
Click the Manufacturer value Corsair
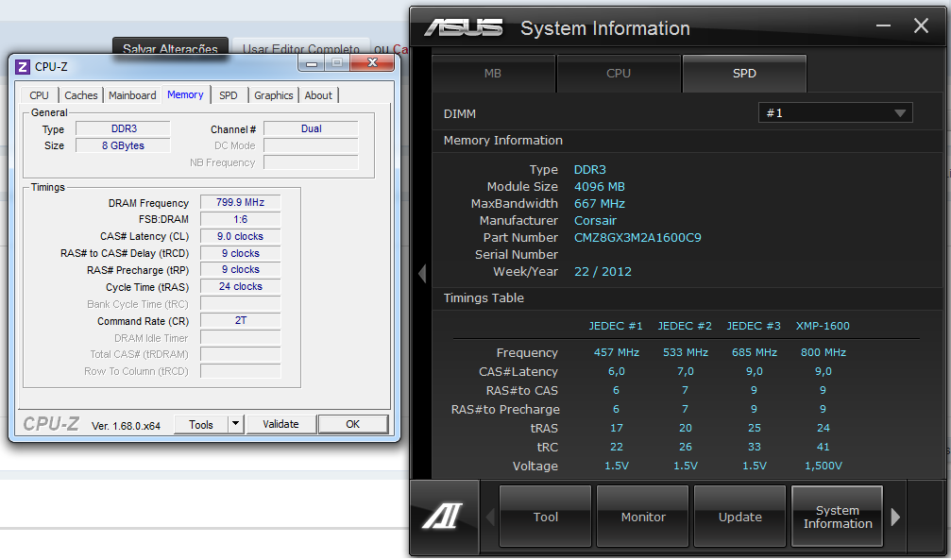[596, 221]
